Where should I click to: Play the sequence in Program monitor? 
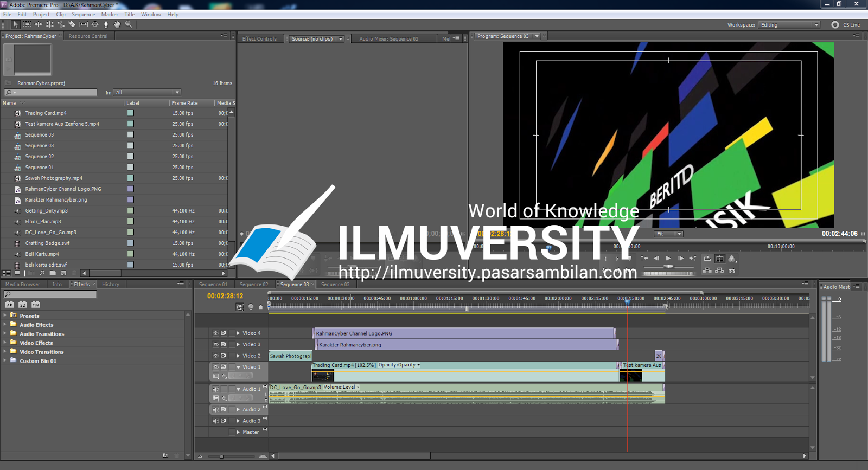click(668, 259)
